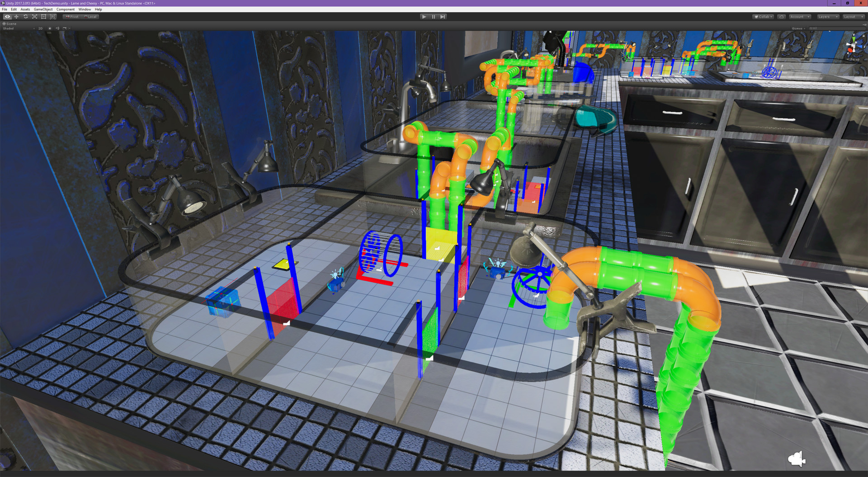Open the Layers dropdown

(827, 17)
